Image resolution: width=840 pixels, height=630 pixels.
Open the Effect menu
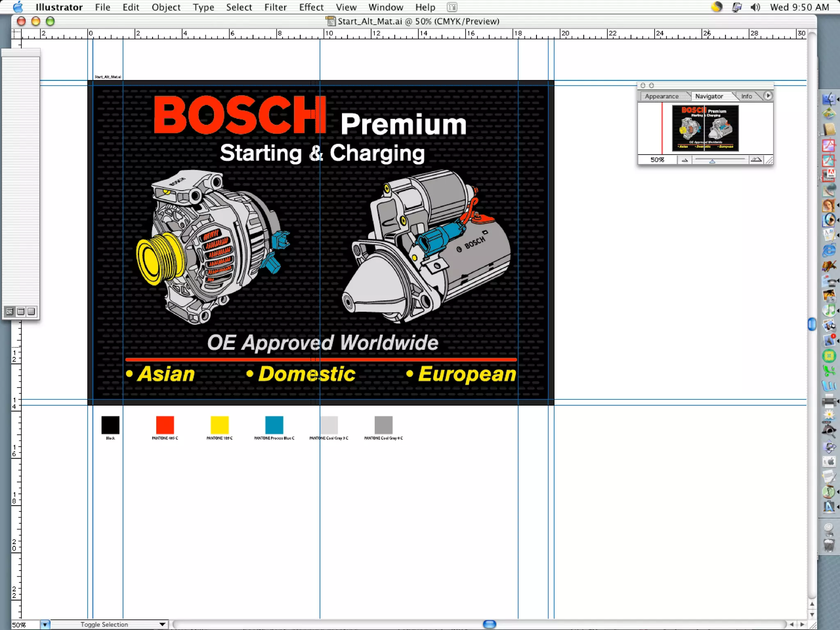(x=311, y=7)
